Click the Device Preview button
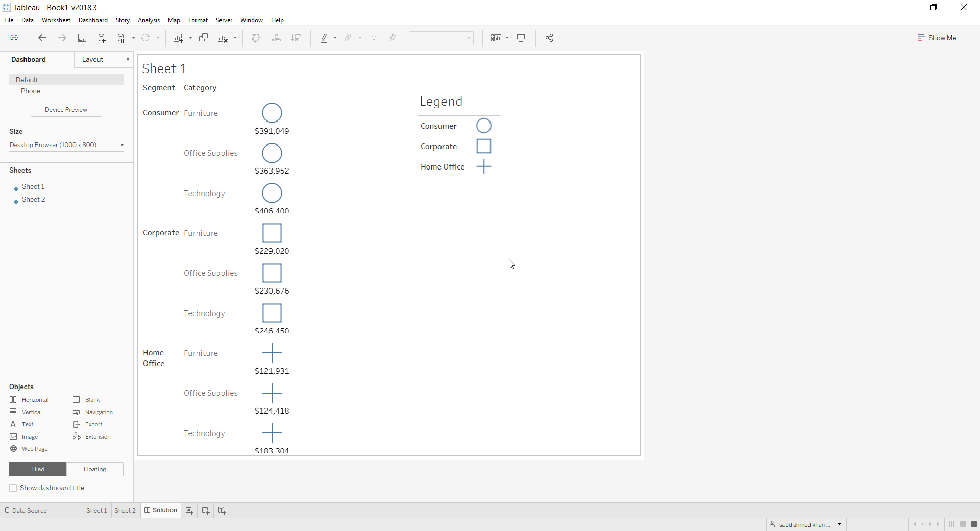 (66, 110)
